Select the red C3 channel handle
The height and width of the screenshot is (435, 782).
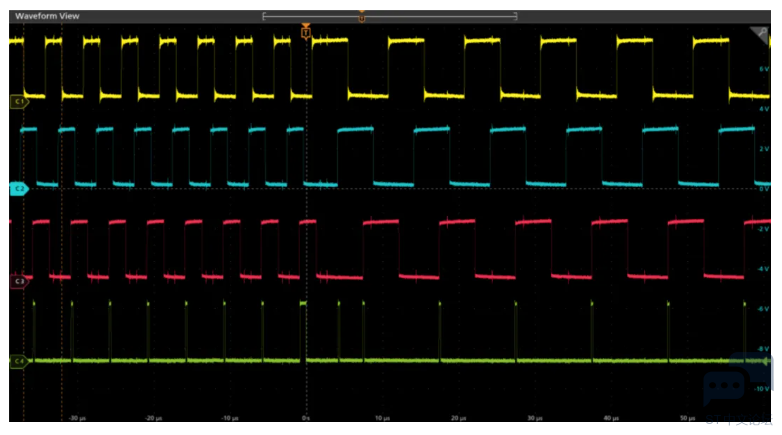pyautogui.click(x=17, y=282)
